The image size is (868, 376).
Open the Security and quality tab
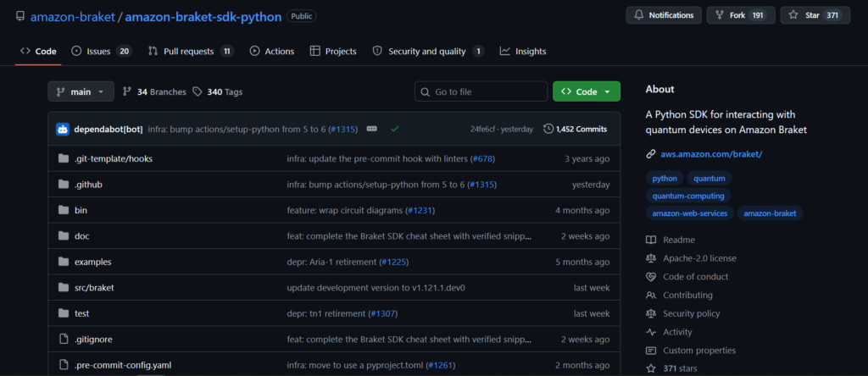click(428, 51)
